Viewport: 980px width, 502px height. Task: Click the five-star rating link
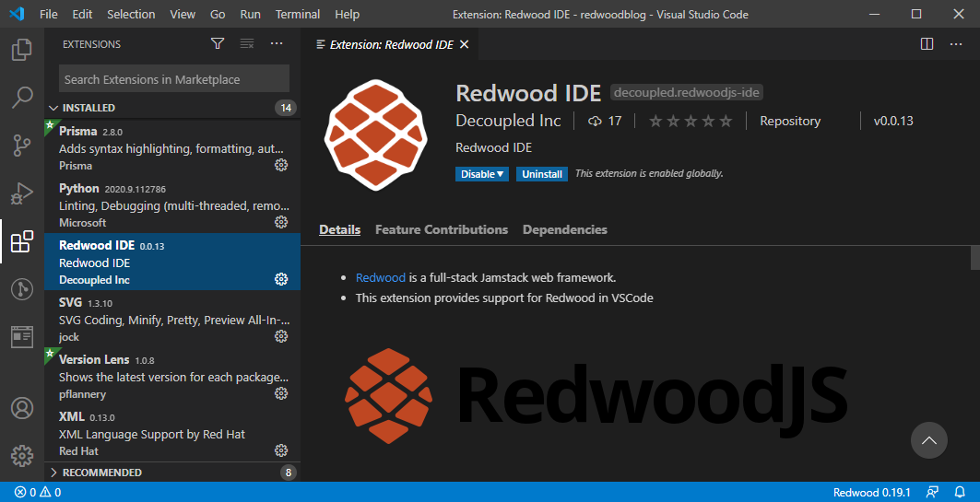click(x=690, y=122)
